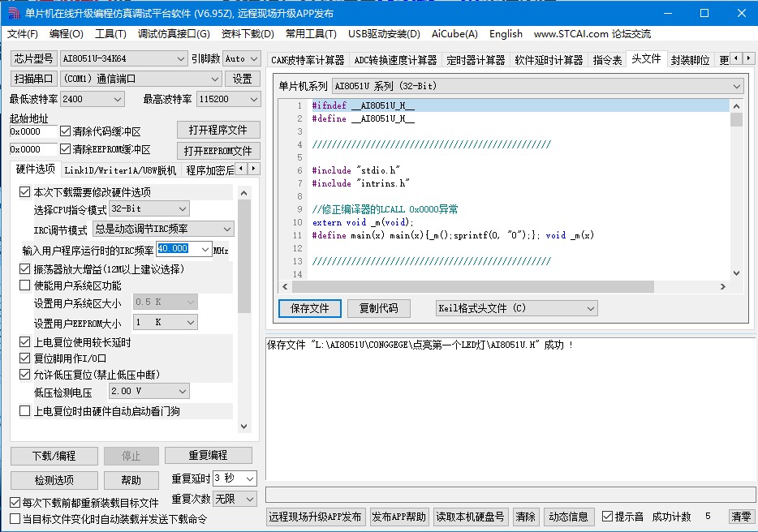Open chip model AI8051U-34K64 dropdown
The width and height of the screenshot is (758, 532).
[123, 58]
